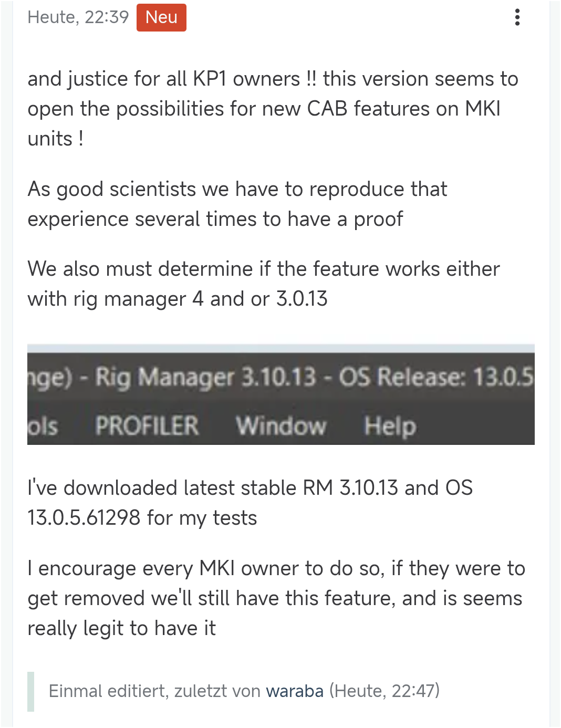Open the PROFILER menu in the screenshot
Image resolution: width=561 pixels, height=728 pixels.
[x=147, y=425]
